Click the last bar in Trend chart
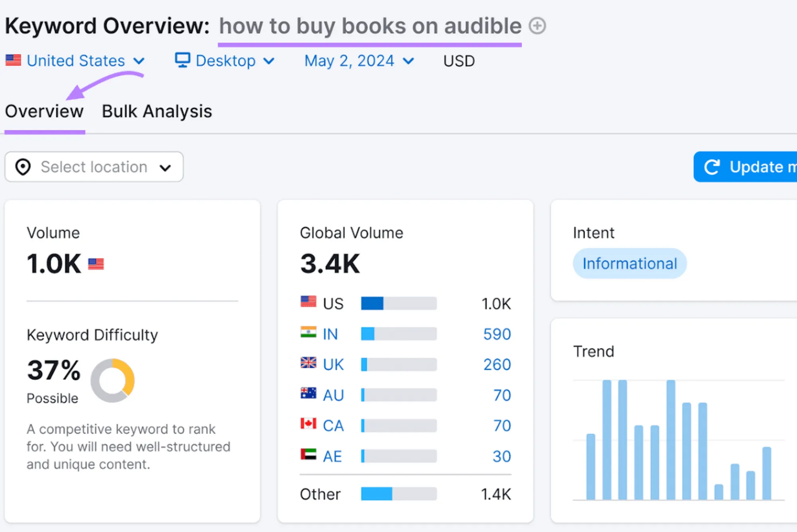Image resolution: width=797 pixels, height=532 pixels. click(x=767, y=473)
